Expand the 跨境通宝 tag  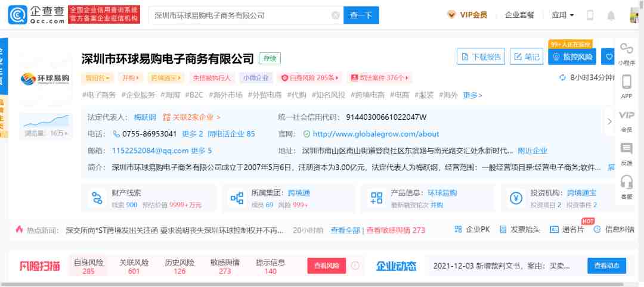(x=166, y=77)
